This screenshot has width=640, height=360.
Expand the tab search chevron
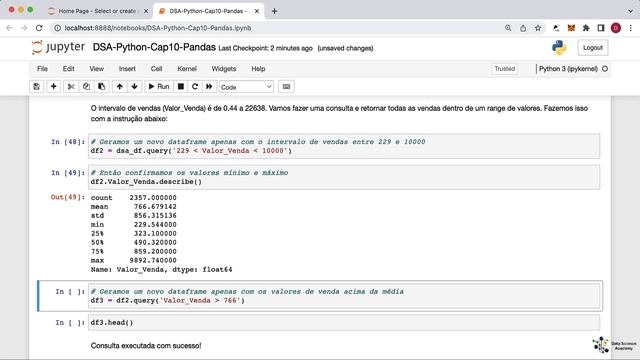(x=631, y=11)
